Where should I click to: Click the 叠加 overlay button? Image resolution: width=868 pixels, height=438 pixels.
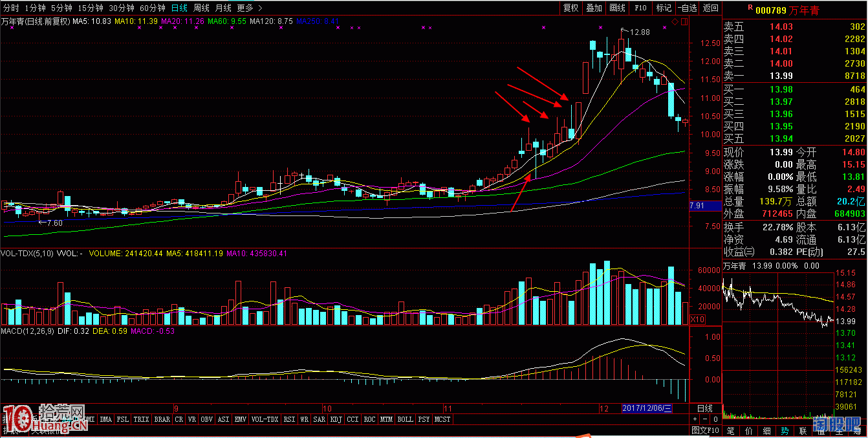pyautogui.click(x=594, y=8)
